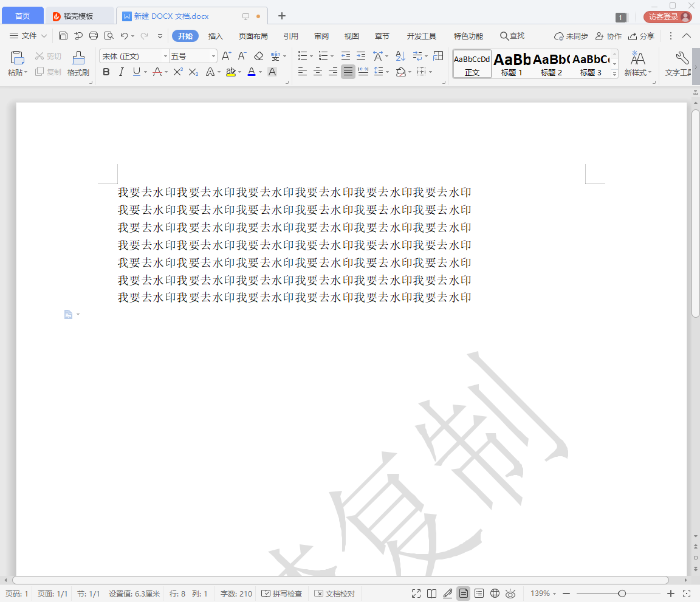
Task: Apply superscript formatting
Action: [177, 72]
